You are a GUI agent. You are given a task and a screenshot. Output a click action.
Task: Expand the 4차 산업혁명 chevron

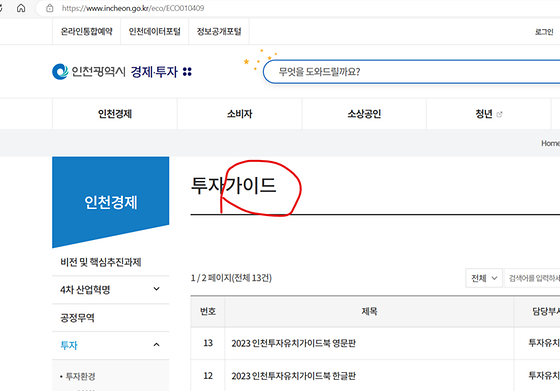click(156, 289)
